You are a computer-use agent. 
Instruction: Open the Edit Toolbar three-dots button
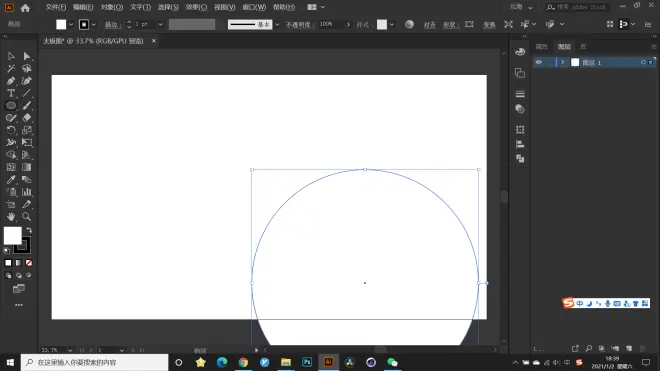19,305
